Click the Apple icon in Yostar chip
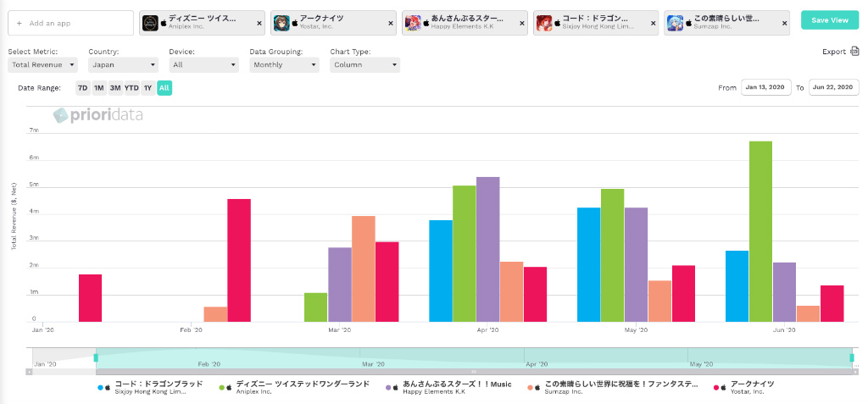Viewport: 868px width, 404px height. point(295,23)
